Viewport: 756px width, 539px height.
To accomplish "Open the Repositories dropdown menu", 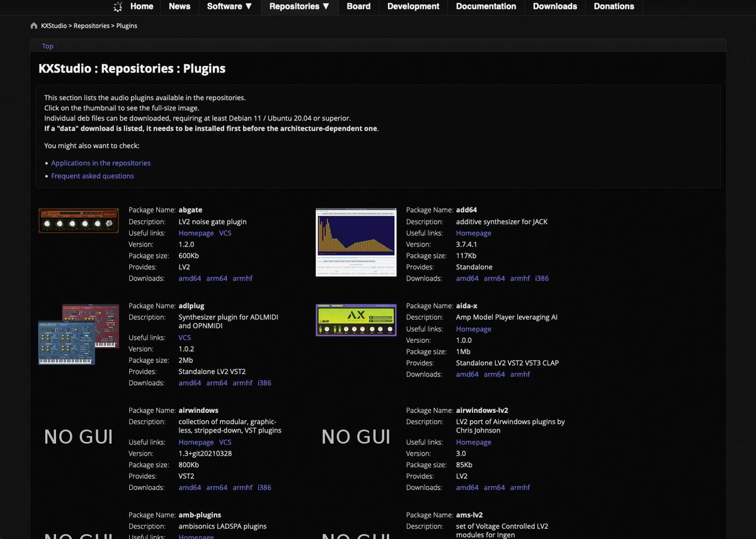I will click(x=299, y=7).
